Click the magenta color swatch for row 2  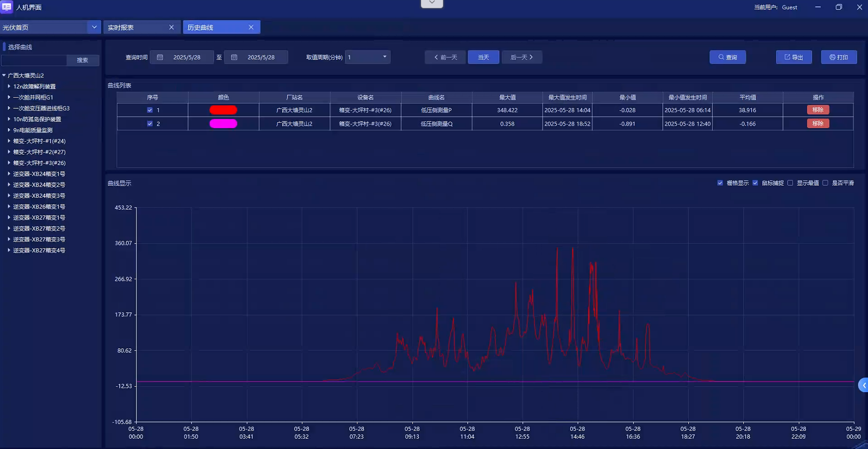click(x=223, y=124)
